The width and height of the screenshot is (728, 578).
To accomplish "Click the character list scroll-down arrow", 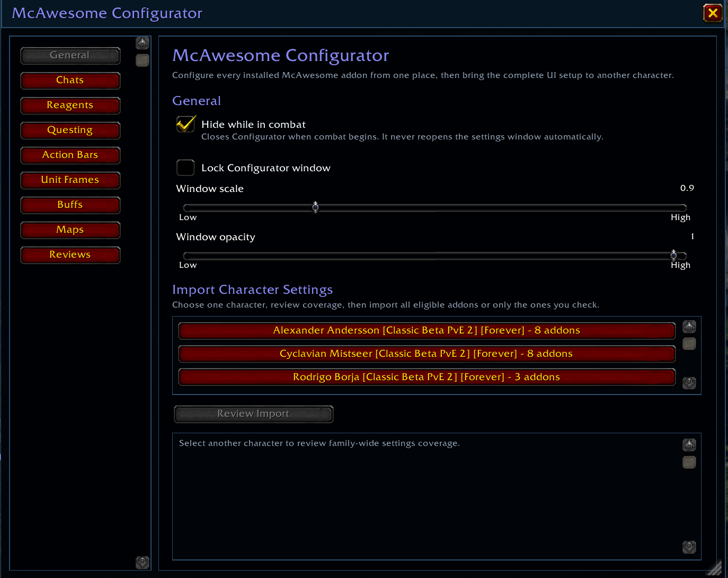I will click(x=689, y=383).
